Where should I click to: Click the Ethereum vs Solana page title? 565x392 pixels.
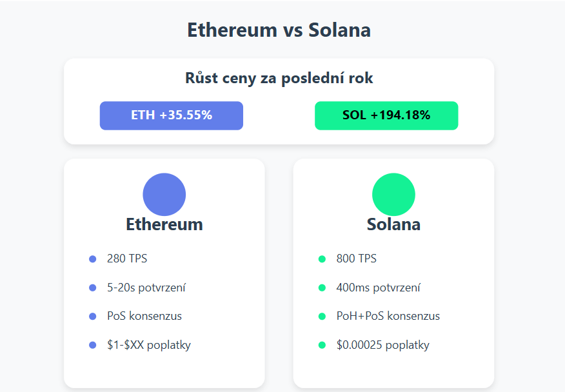279,30
